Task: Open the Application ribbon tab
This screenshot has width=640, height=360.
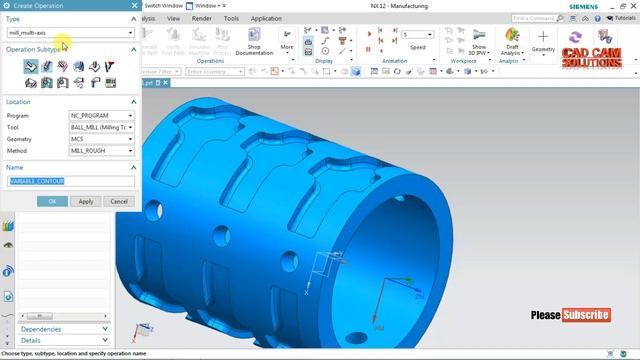Action: [x=266, y=19]
